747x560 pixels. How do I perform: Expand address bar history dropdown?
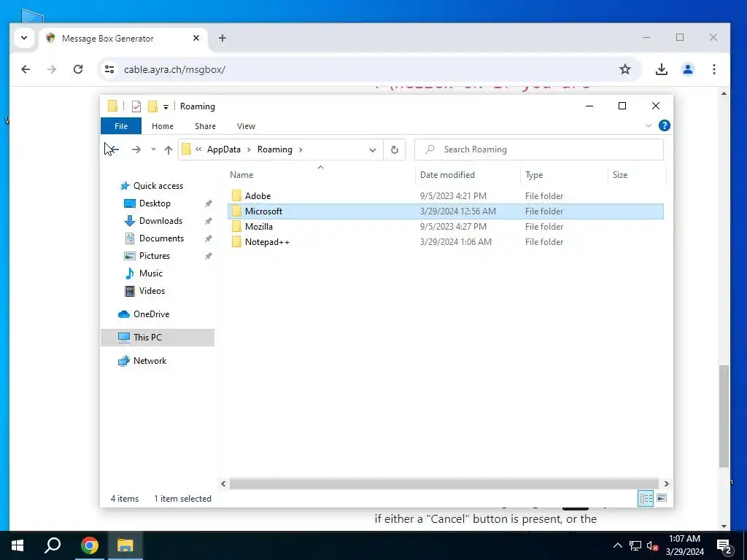(x=373, y=150)
